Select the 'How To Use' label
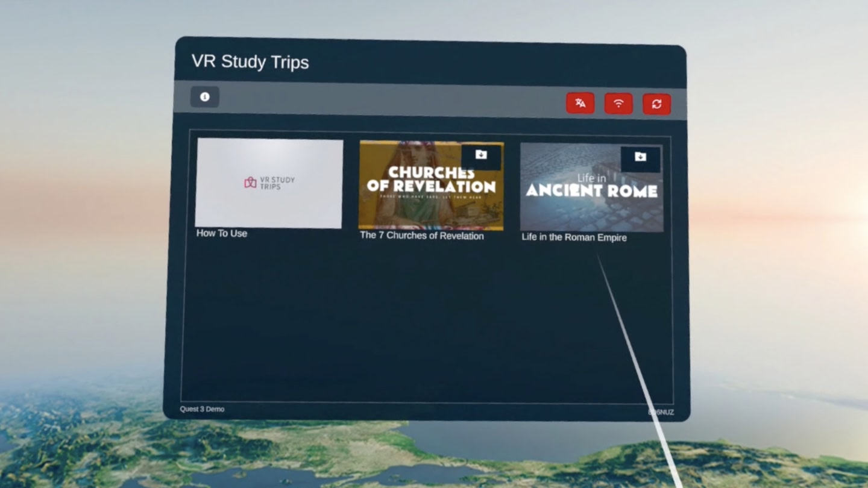The width and height of the screenshot is (868, 488). (x=222, y=233)
